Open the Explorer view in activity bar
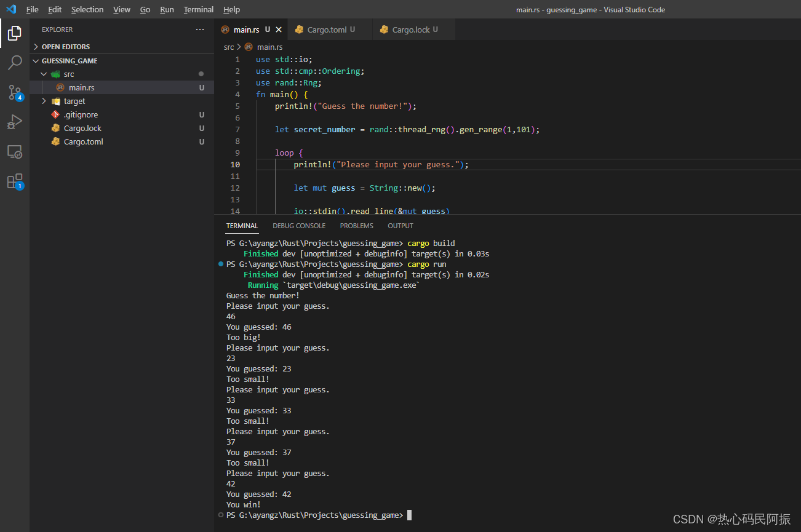The width and height of the screenshot is (801, 532). tap(15, 33)
